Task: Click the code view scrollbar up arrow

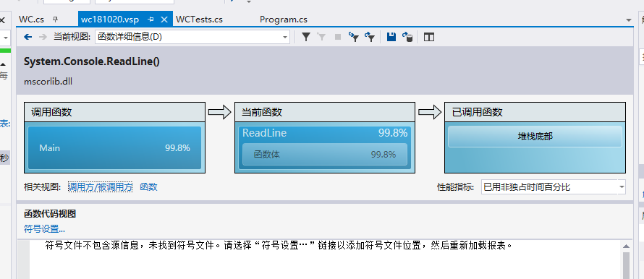Action: click(626, 246)
